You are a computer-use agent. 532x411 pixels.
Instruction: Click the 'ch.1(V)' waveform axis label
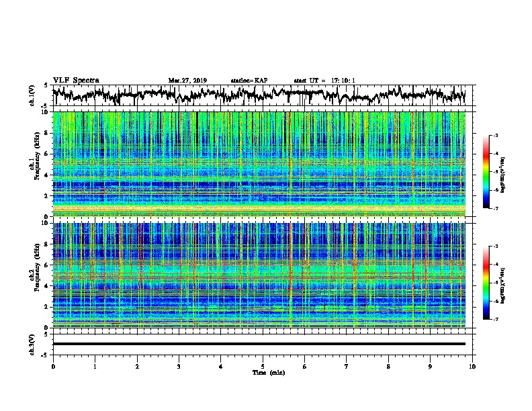[32, 95]
